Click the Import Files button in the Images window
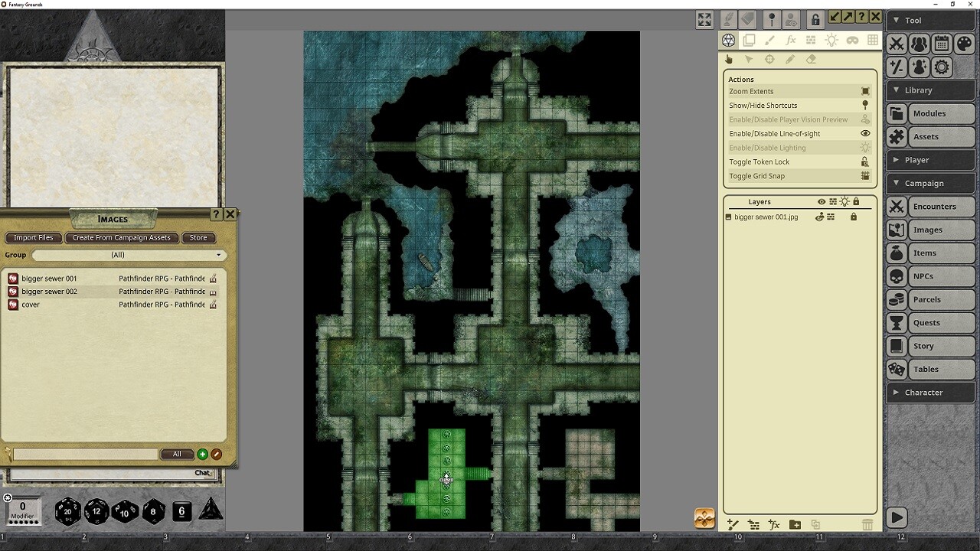 pos(33,237)
